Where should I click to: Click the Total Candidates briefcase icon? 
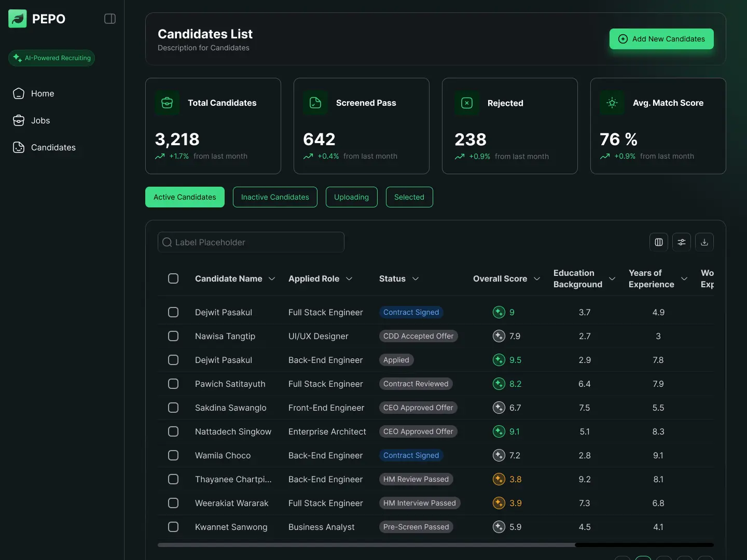click(x=167, y=103)
